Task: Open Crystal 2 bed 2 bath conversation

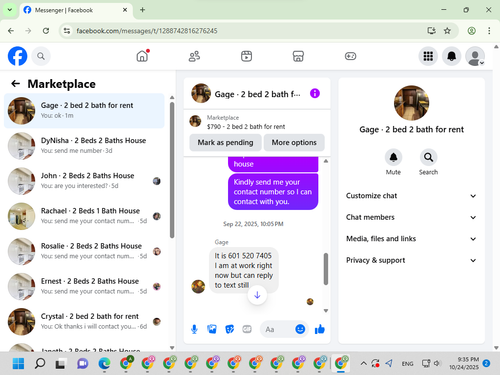Action: (x=84, y=322)
